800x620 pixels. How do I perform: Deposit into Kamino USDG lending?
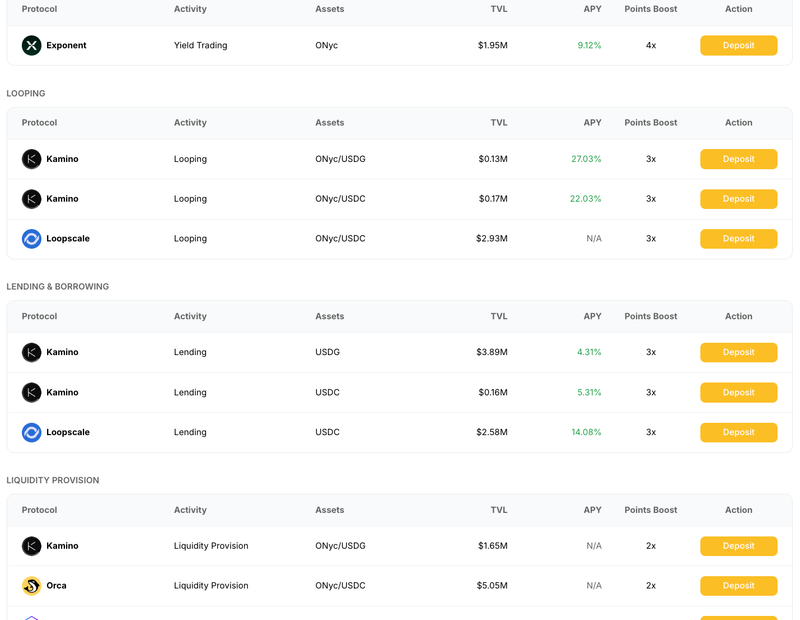pyautogui.click(x=738, y=352)
